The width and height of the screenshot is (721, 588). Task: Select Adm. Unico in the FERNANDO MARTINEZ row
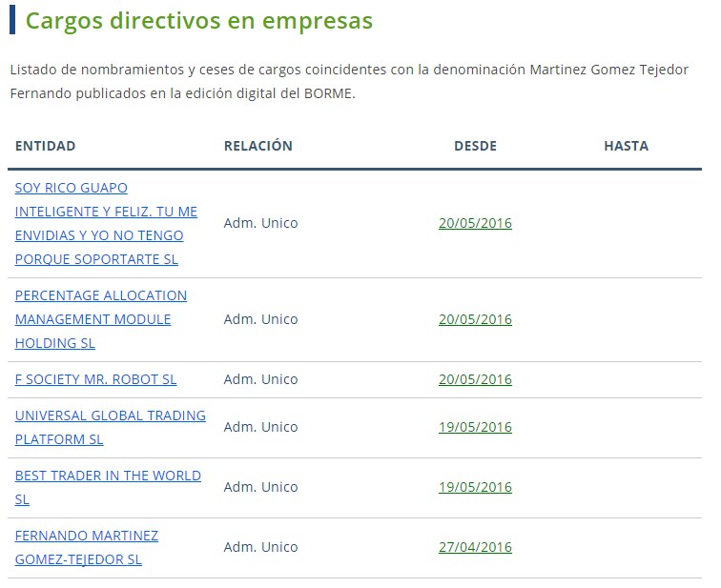coord(260,548)
